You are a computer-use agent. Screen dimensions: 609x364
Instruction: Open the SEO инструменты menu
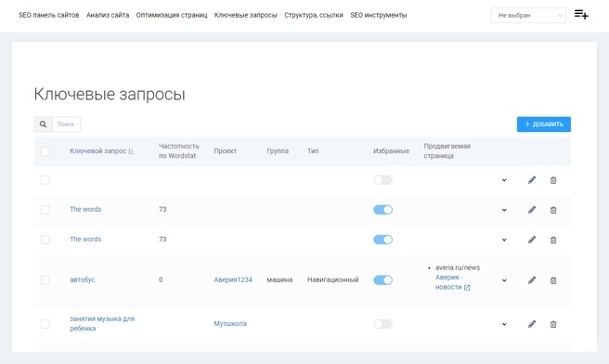coord(378,15)
